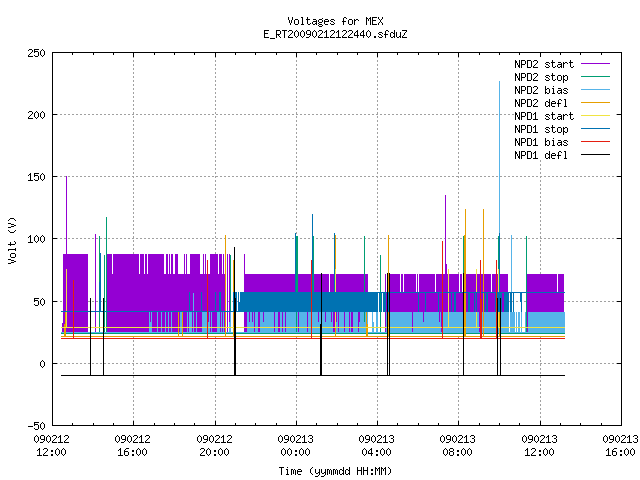Click the 100 y-axis tick label
Image resolution: width=640 pixels, height=480 pixels.
point(36,239)
